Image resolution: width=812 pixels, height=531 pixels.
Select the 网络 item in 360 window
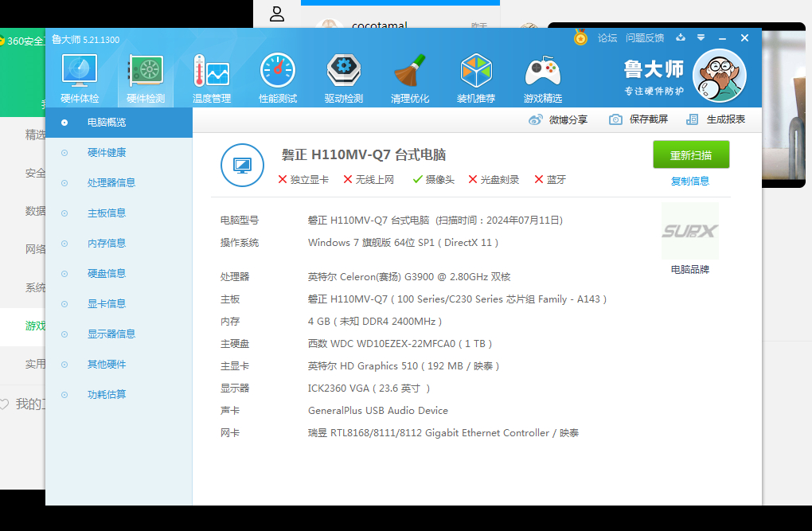point(35,249)
